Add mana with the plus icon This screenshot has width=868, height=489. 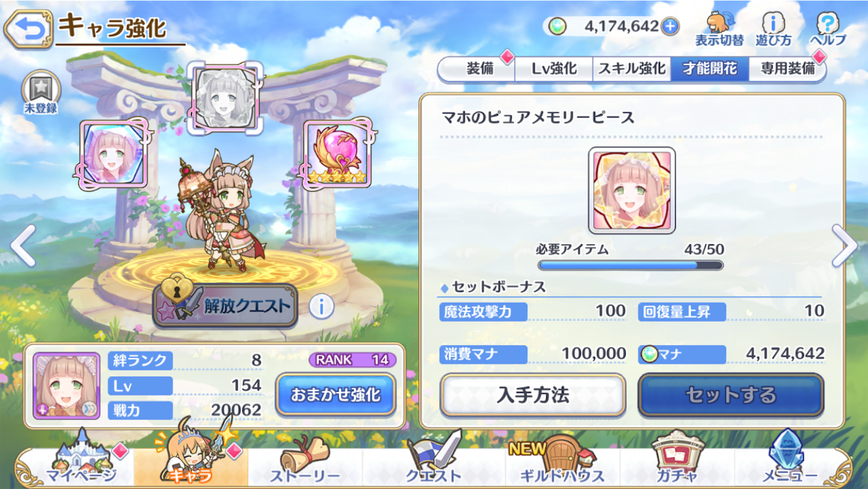(670, 26)
